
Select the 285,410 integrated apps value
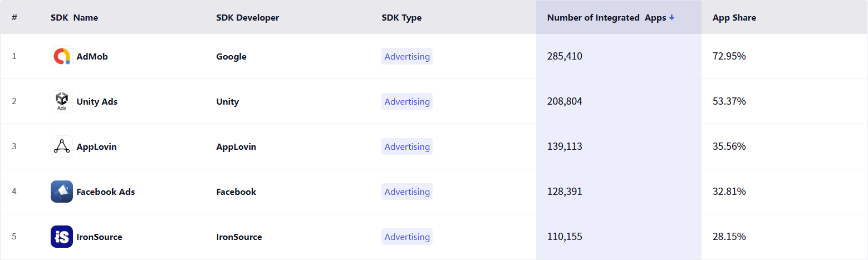click(565, 56)
